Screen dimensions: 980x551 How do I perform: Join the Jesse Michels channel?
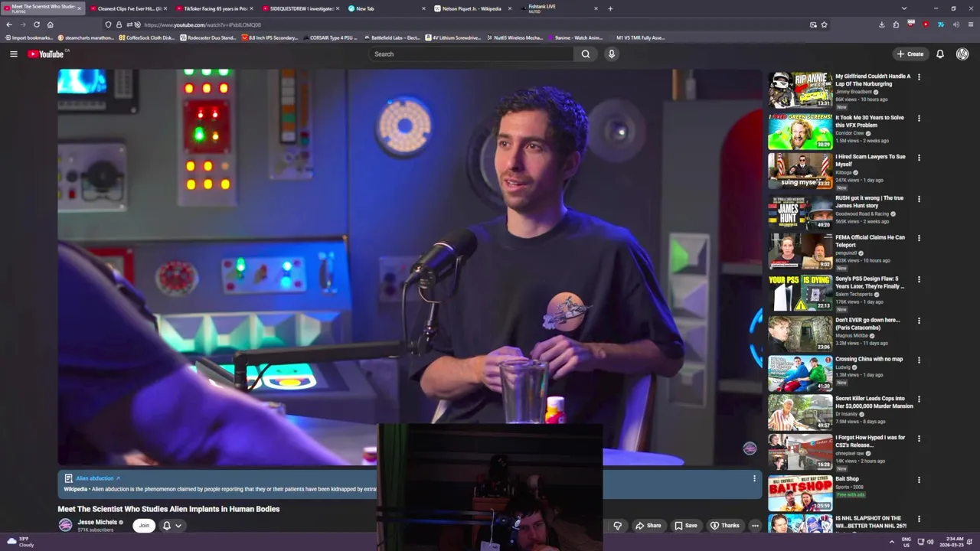(144, 526)
